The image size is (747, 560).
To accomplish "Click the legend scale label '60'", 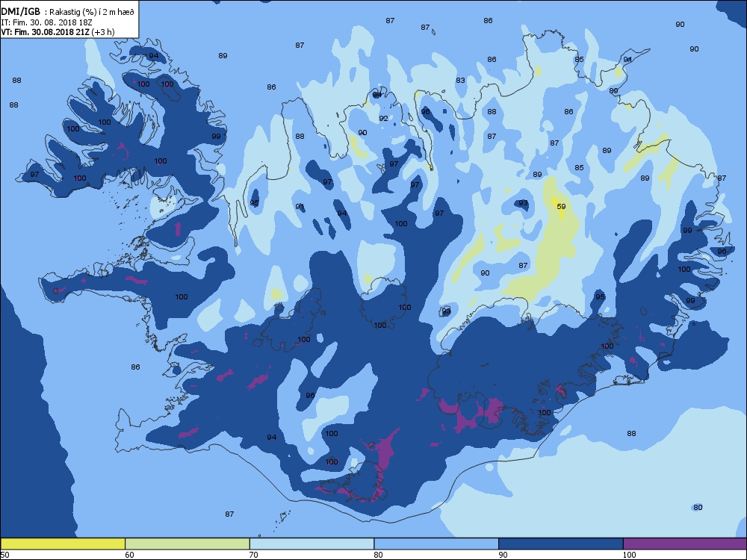I will [129, 555].
